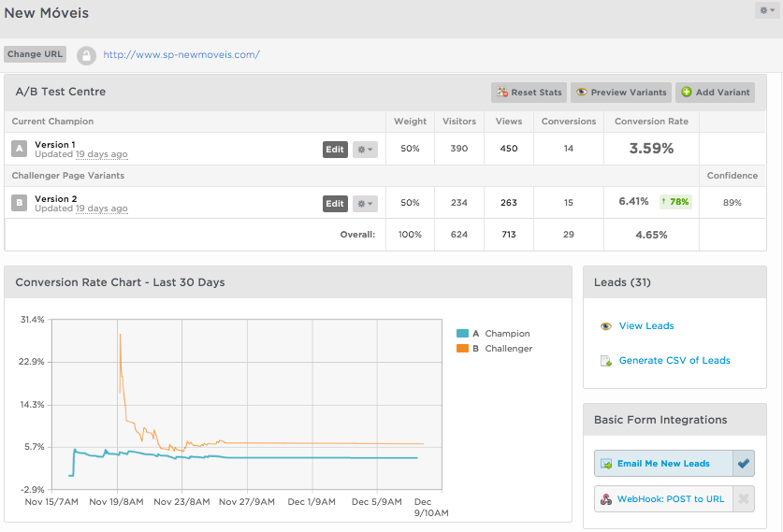Click the Generate CSV document icon

coord(606,361)
